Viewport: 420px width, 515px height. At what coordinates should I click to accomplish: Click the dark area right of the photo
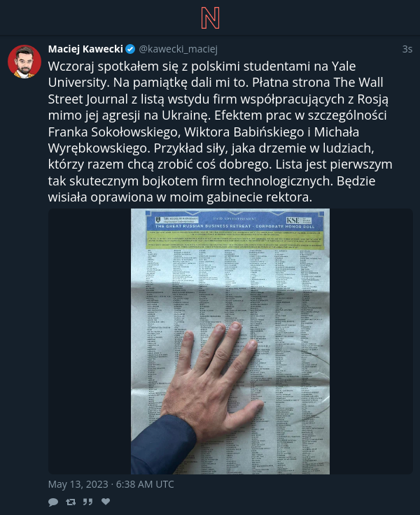[x=372, y=341]
